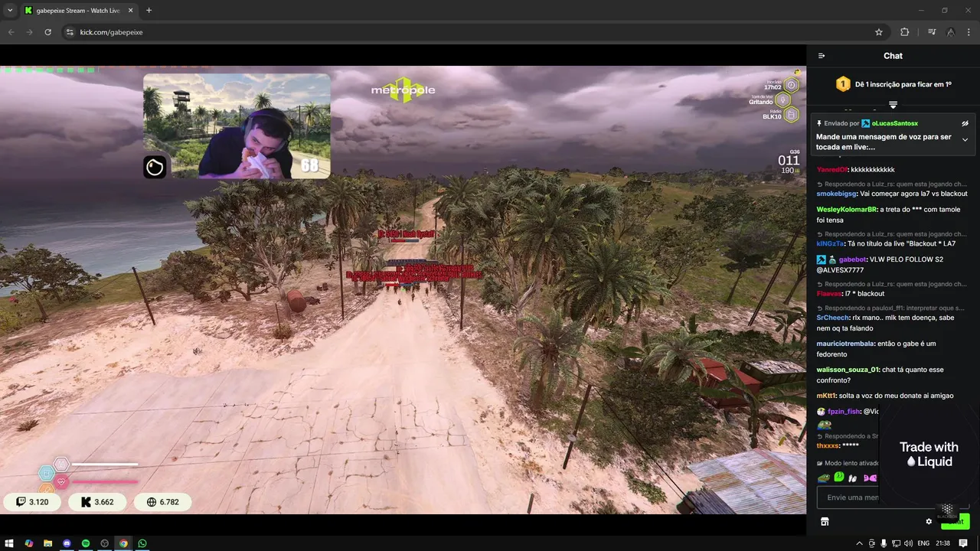Open browser extensions puzzle icon
The image size is (980, 551).
click(x=905, y=32)
